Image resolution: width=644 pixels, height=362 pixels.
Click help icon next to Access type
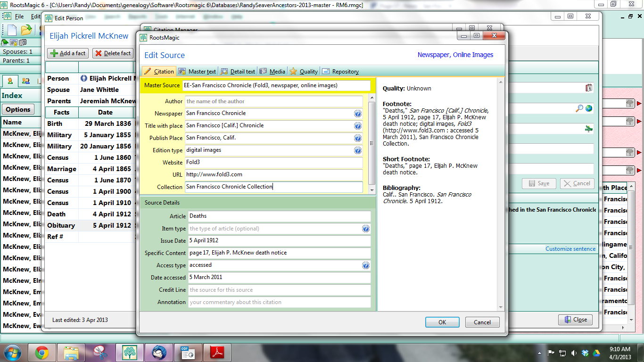365,265
